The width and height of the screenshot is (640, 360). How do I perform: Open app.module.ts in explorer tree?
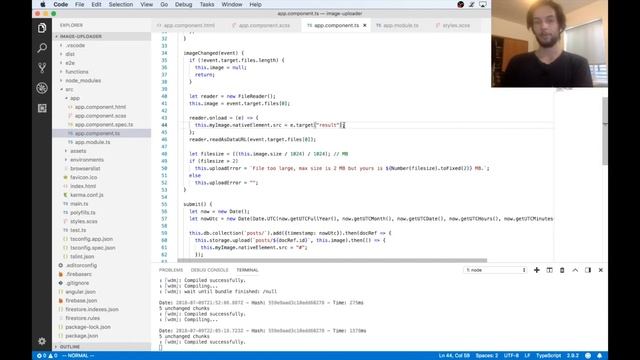(101, 142)
